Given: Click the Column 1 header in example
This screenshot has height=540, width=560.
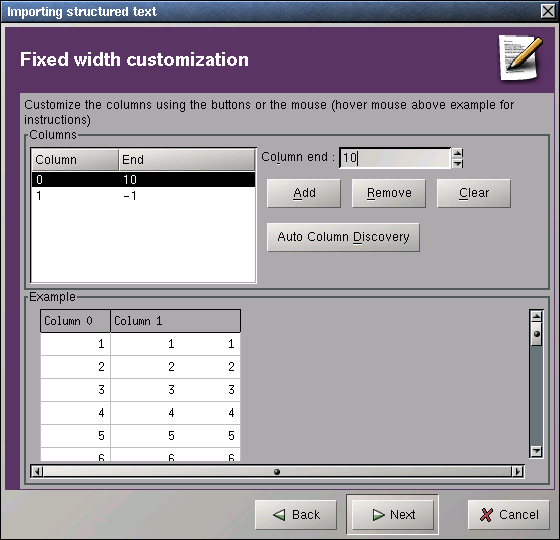Looking at the screenshot, I should tap(175, 321).
